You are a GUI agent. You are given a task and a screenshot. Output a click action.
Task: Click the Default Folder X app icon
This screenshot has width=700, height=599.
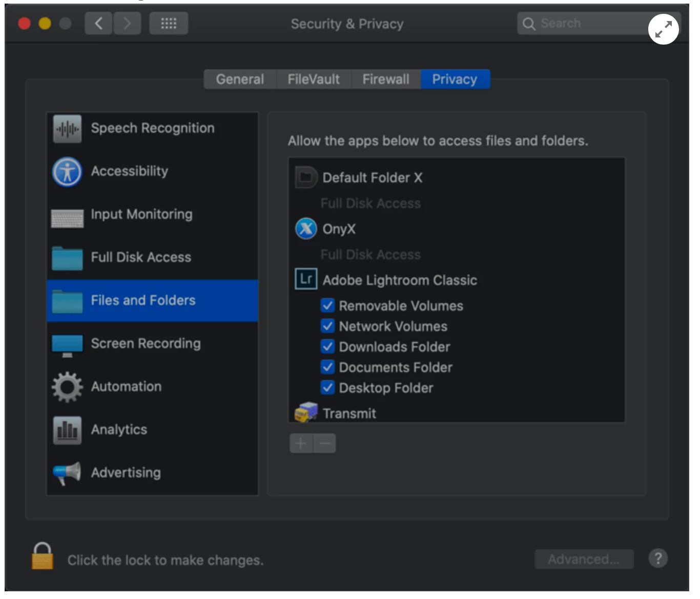coord(306,177)
